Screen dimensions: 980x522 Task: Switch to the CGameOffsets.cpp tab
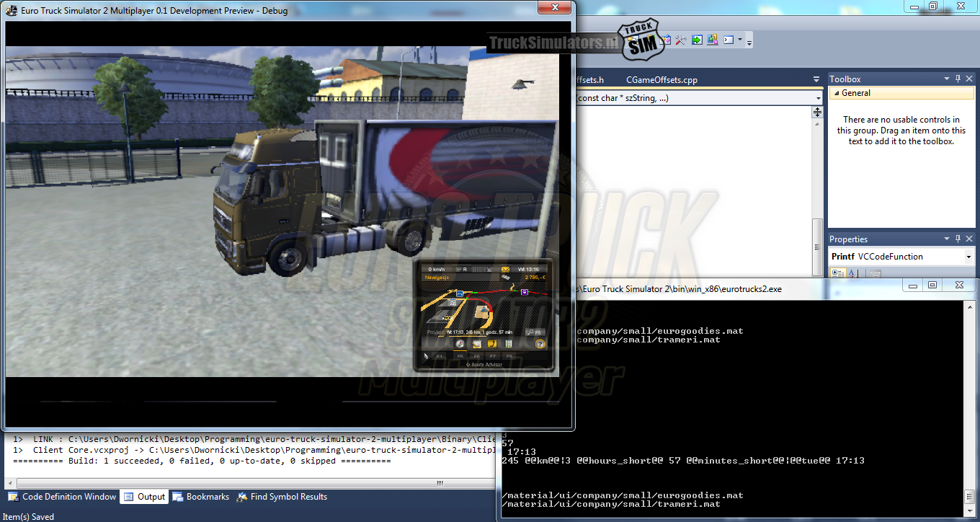click(x=661, y=80)
